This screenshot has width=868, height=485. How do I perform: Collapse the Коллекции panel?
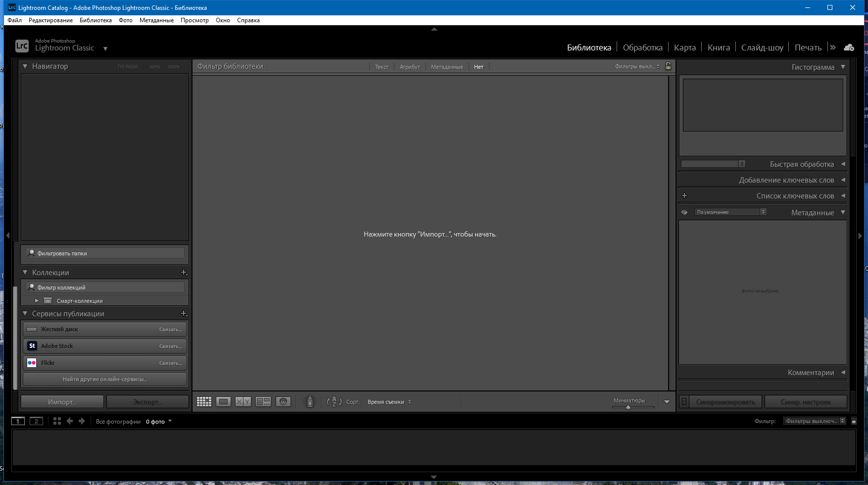pos(25,272)
